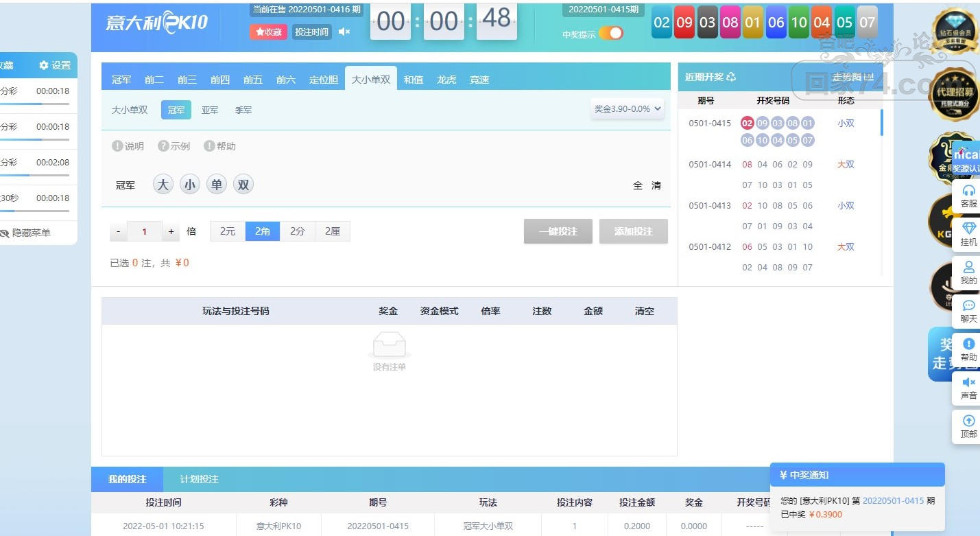Screen dimensions: 980x536
Task: Select the 亚军 sub-option
Action: click(x=210, y=110)
